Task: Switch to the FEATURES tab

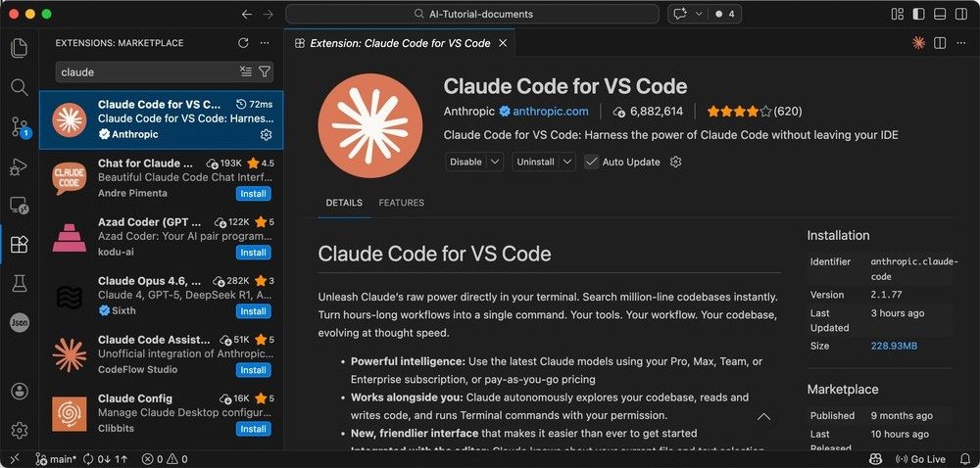Action: (x=401, y=203)
